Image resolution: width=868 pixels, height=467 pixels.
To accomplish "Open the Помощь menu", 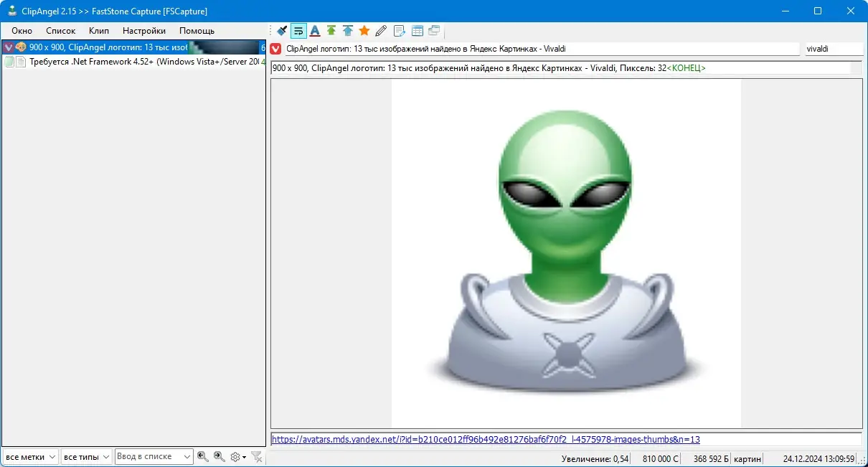I will (x=197, y=31).
